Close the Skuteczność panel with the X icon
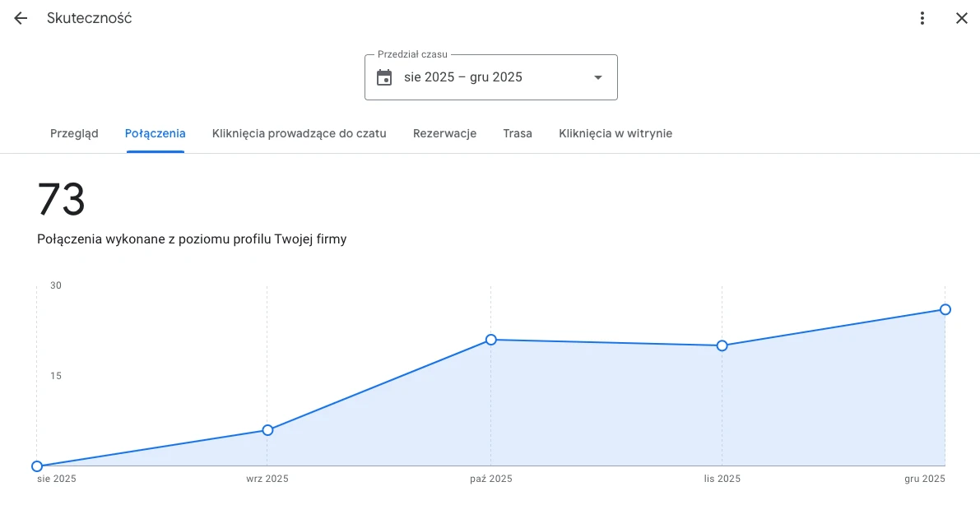980x505 pixels. pos(961,18)
